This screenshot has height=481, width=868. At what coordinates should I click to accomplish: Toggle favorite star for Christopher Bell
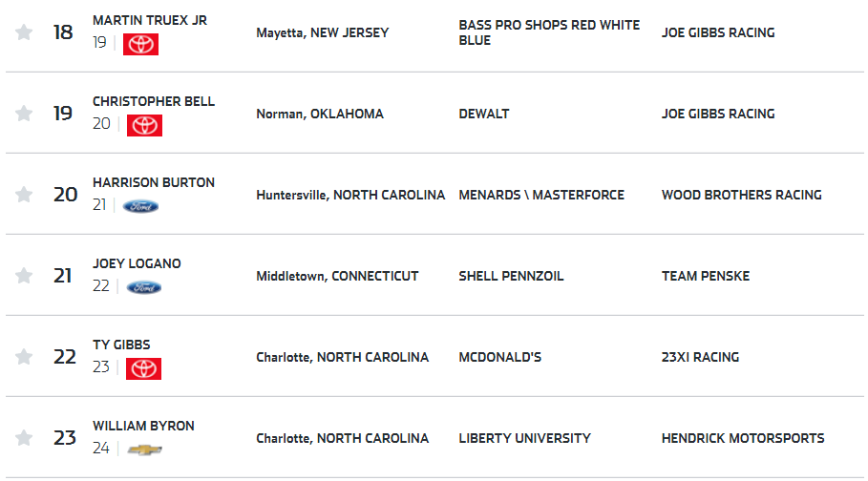pos(24,114)
